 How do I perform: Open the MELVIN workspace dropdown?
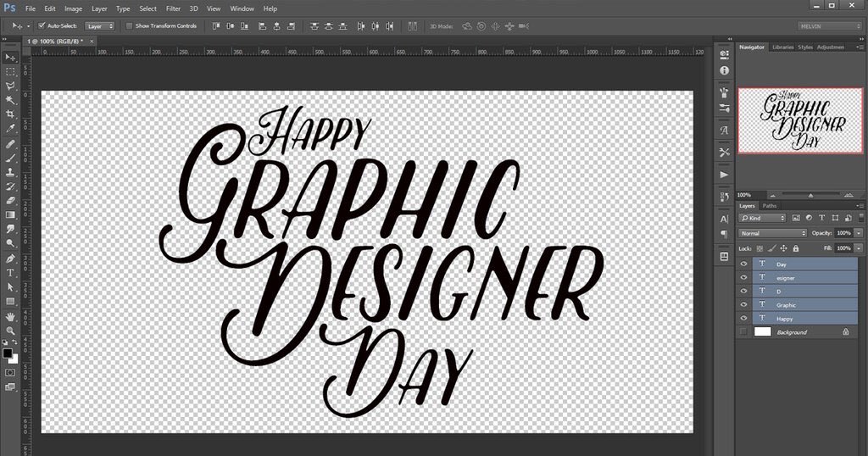(x=830, y=26)
